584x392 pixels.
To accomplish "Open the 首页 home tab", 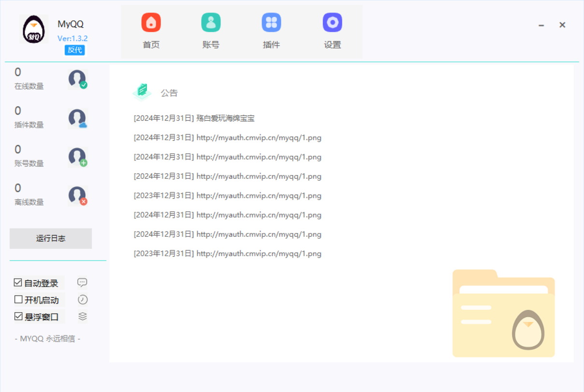I will (151, 31).
